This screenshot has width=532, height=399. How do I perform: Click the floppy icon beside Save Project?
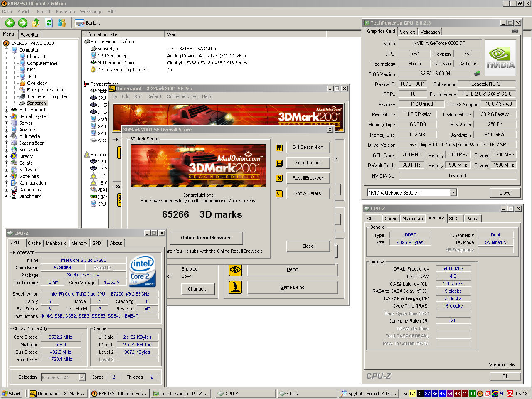pos(279,163)
